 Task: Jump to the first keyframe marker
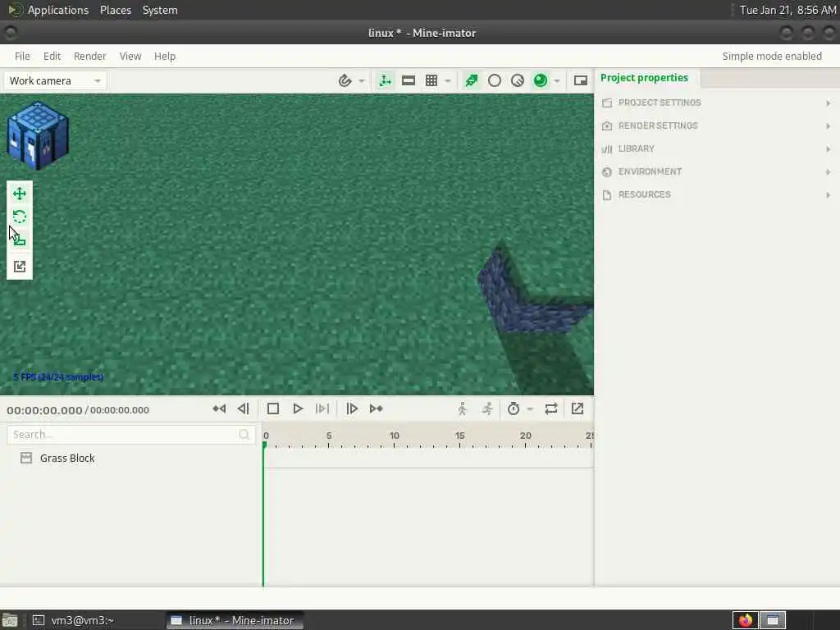click(219, 409)
